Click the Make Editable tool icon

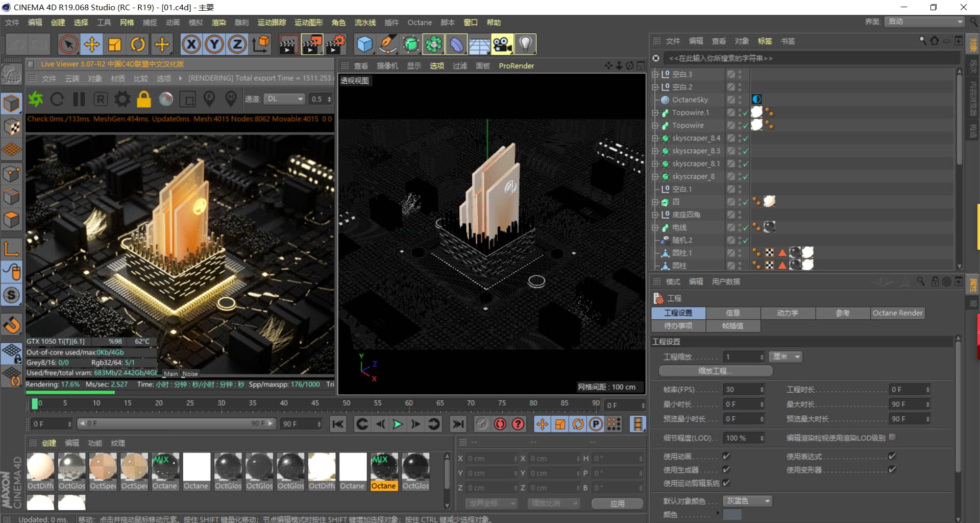click(12, 75)
